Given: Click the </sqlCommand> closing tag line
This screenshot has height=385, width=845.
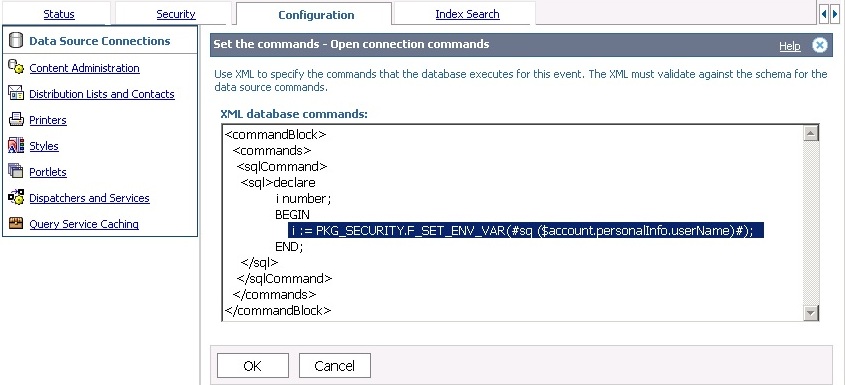Looking at the screenshot, I should point(285,279).
